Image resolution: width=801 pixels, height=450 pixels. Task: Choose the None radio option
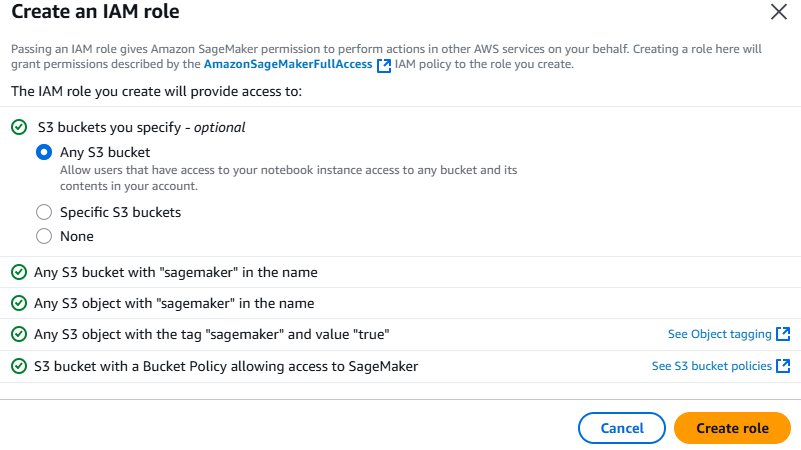(44, 236)
